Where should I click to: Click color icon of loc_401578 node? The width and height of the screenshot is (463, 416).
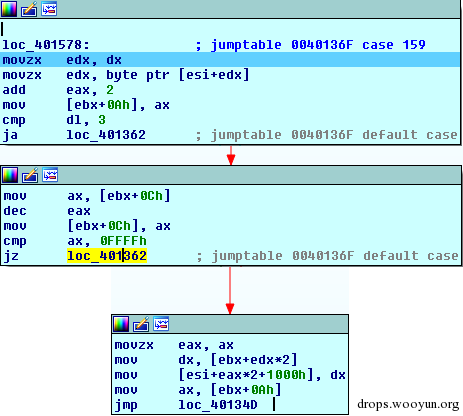click(x=9, y=9)
